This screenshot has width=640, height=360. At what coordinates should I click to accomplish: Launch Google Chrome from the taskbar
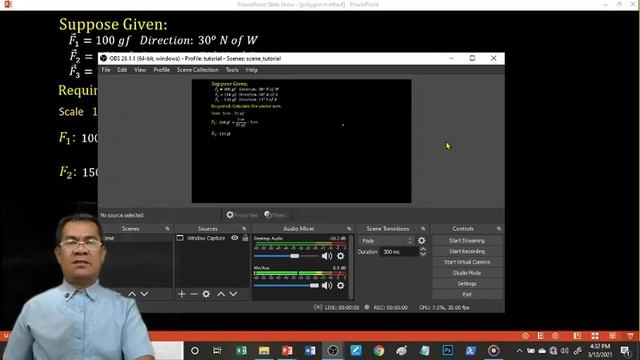pyautogui.click(x=379, y=351)
